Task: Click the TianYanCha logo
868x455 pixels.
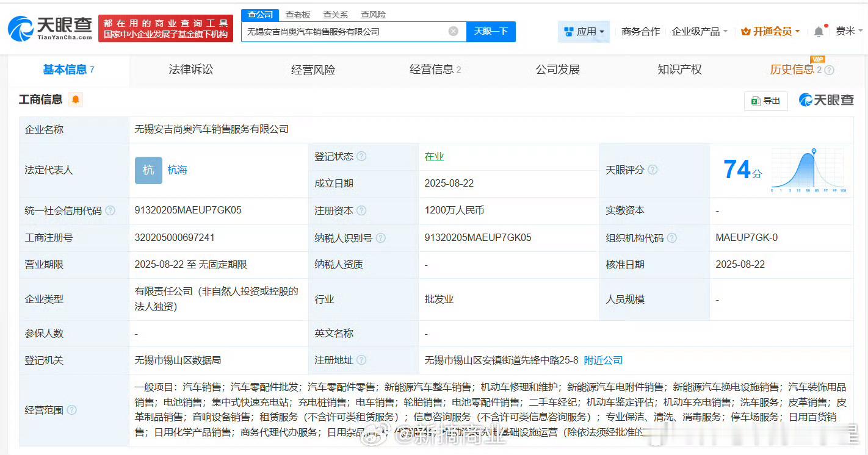Action: (x=50, y=28)
